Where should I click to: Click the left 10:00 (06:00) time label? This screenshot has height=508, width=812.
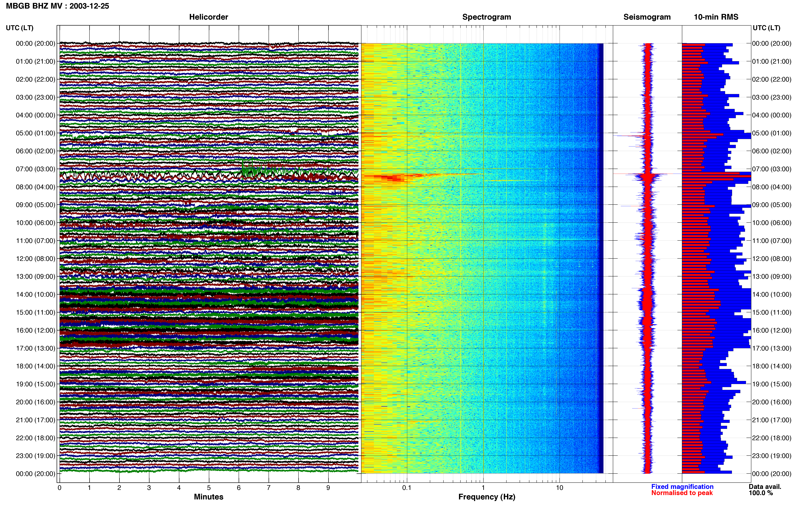click(x=36, y=223)
